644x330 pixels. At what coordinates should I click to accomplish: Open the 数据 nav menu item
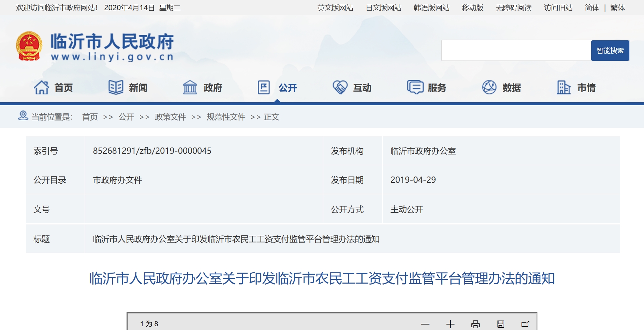coord(512,88)
